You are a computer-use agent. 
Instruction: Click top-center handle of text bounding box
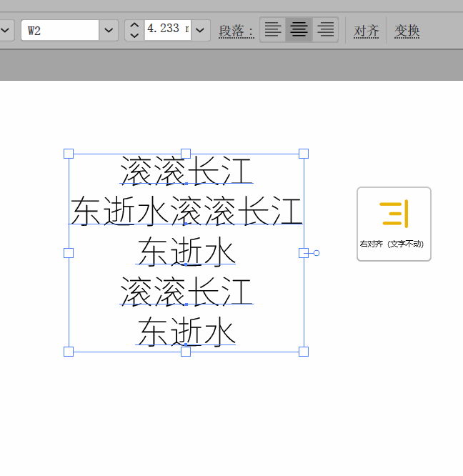click(186, 154)
